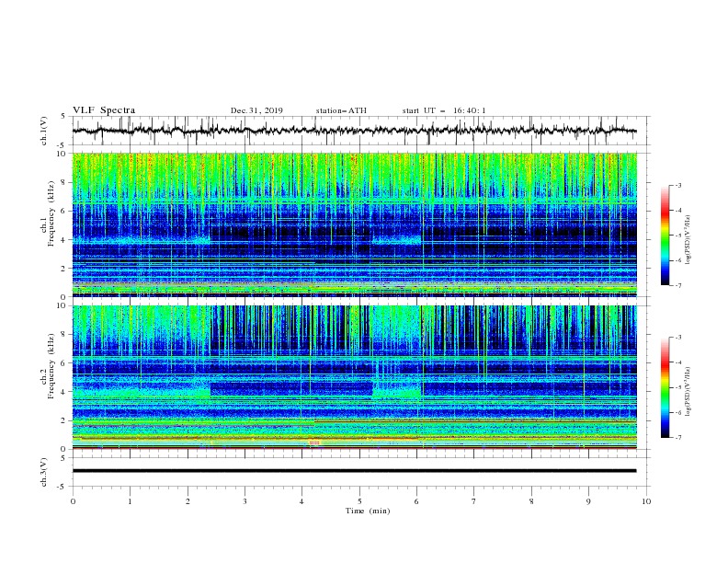
Task: Click the 'Time (min)' axis label
Action: pos(368,511)
